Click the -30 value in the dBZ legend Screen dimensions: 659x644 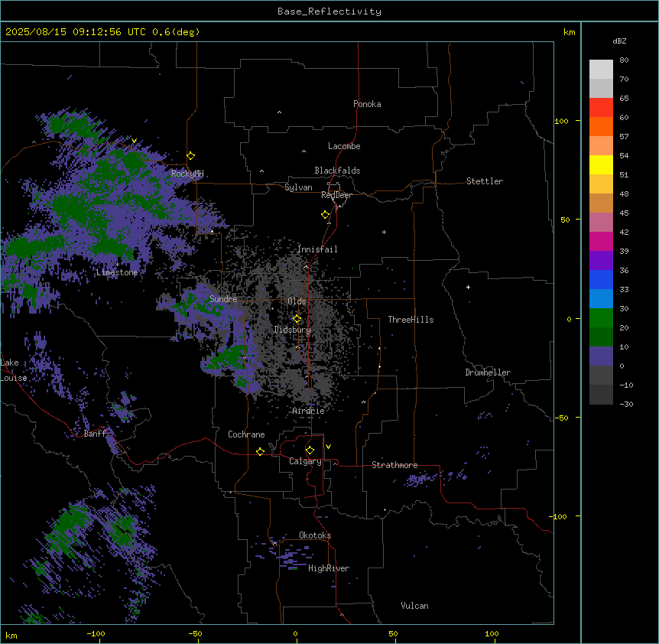626,405
